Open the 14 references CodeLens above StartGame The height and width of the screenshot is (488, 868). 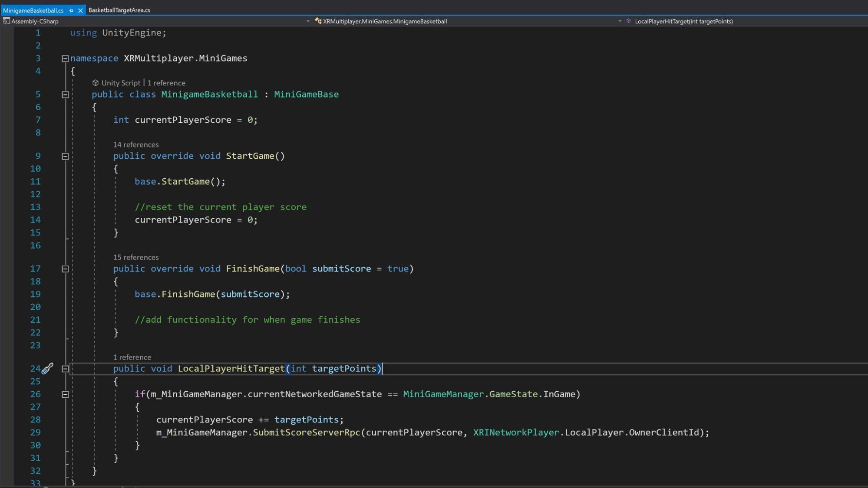[135, 144]
